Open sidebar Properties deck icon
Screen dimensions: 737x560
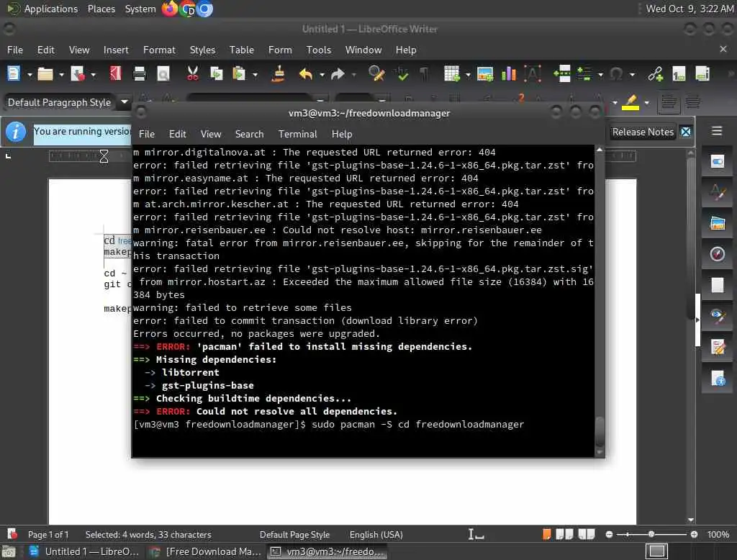(x=718, y=162)
